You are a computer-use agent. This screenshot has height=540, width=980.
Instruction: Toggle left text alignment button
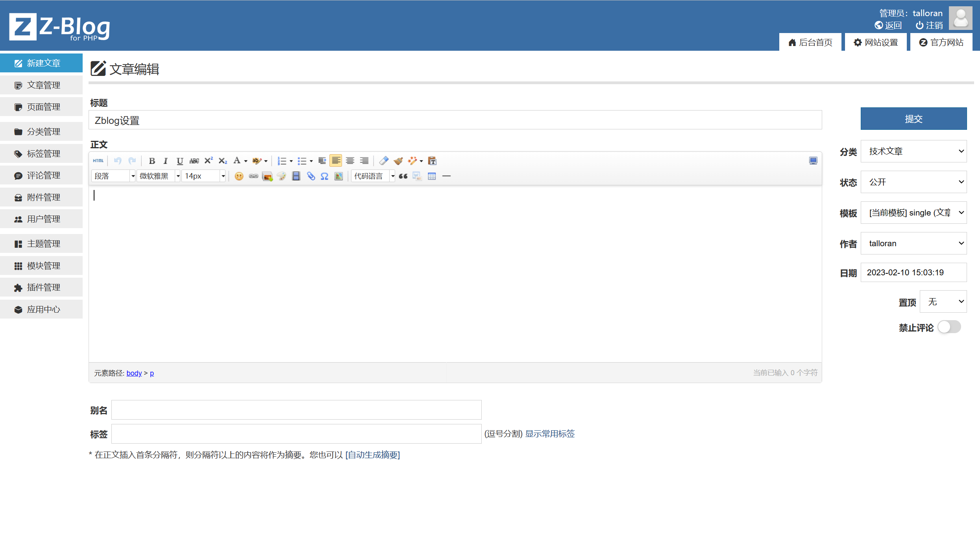[x=336, y=161]
